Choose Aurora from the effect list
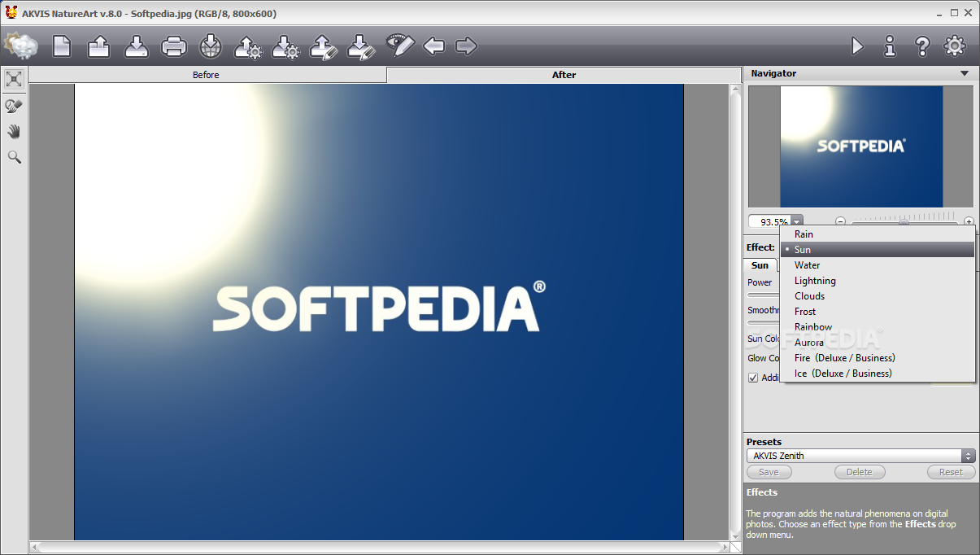Image resolution: width=980 pixels, height=555 pixels. click(878, 343)
